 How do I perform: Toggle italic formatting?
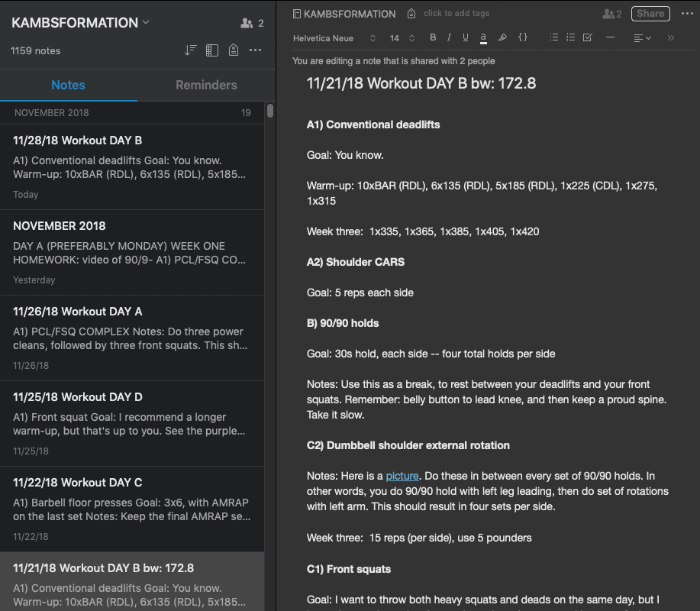point(449,37)
